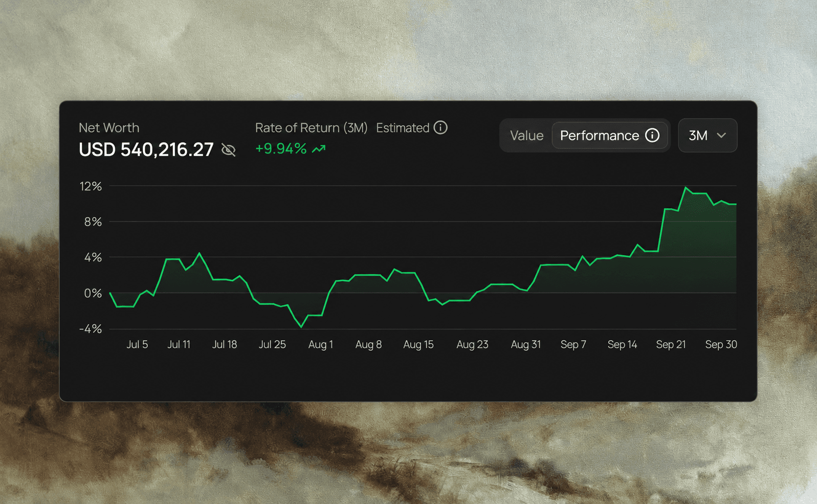Click the Jul 18 date label
This screenshot has height=504, width=817.
pyautogui.click(x=225, y=344)
